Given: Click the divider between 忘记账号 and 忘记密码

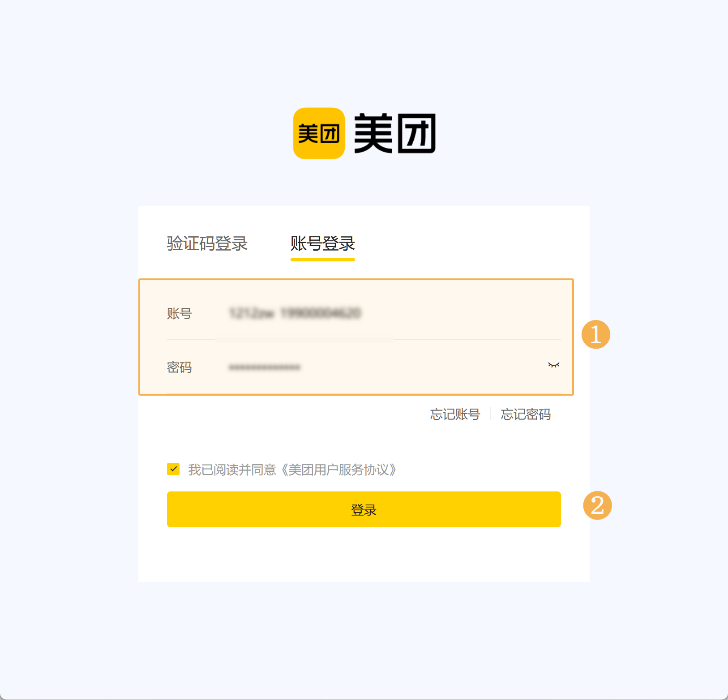Looking at the screenshot, I should pyautogui.click(x=491, y=414).
